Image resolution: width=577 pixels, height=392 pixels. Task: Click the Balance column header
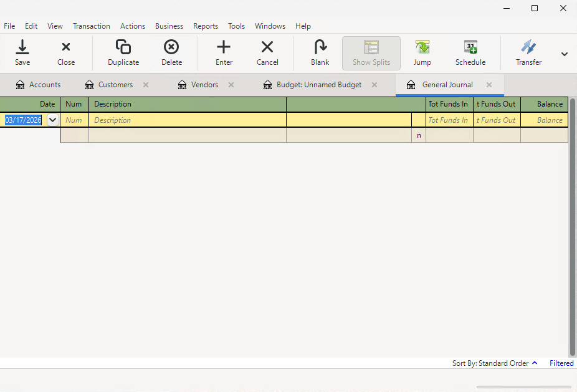544,104
